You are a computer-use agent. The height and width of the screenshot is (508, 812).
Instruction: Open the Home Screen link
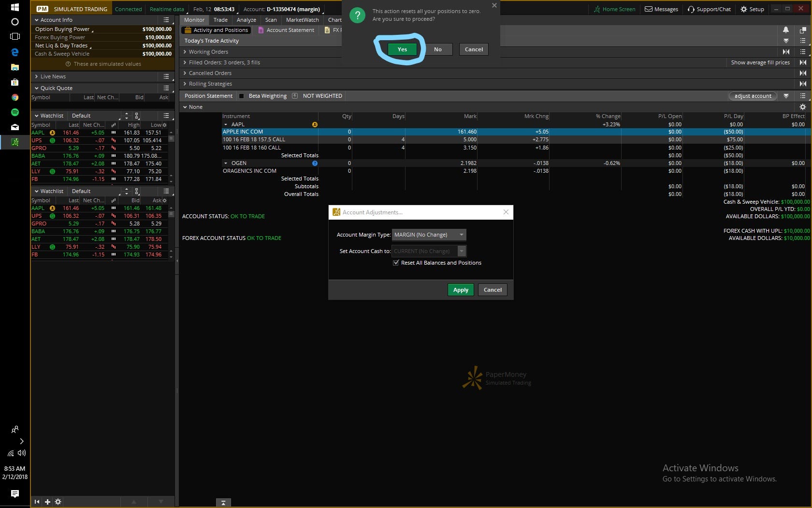[614, 9]
